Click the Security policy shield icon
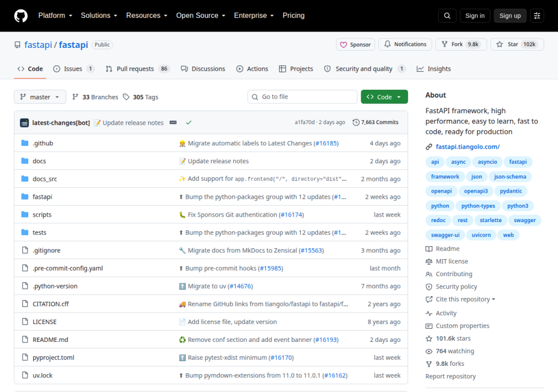Viewport: 558px width, 392px height. click(x=429, y=287)
